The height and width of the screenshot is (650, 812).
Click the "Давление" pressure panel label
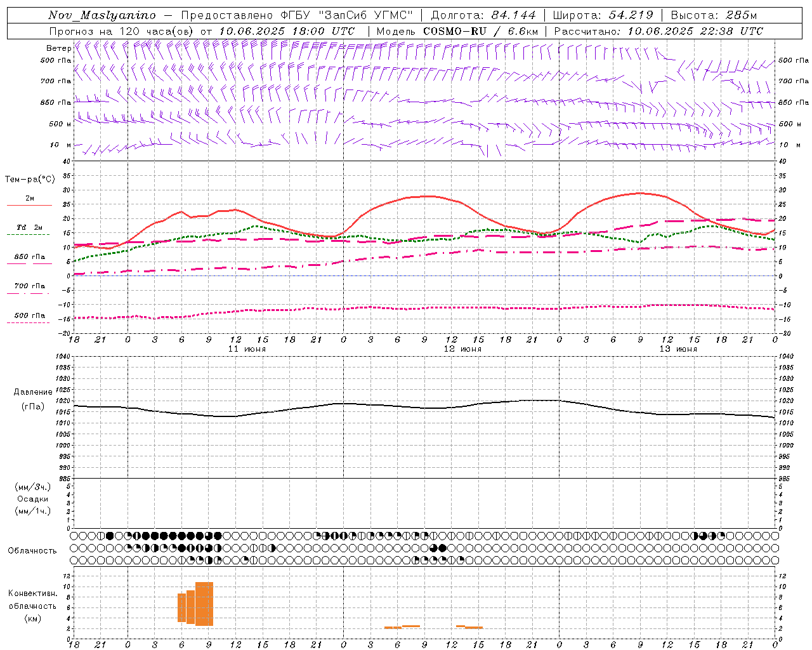click(33, 392)
